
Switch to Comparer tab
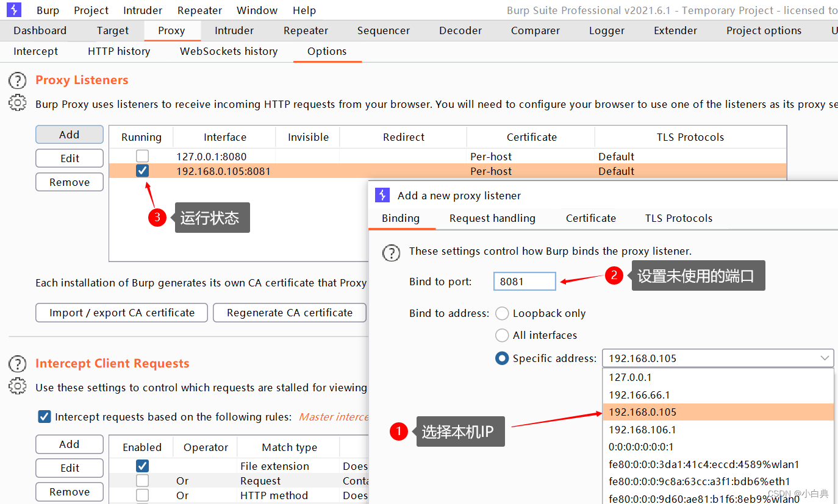point(535,30)
